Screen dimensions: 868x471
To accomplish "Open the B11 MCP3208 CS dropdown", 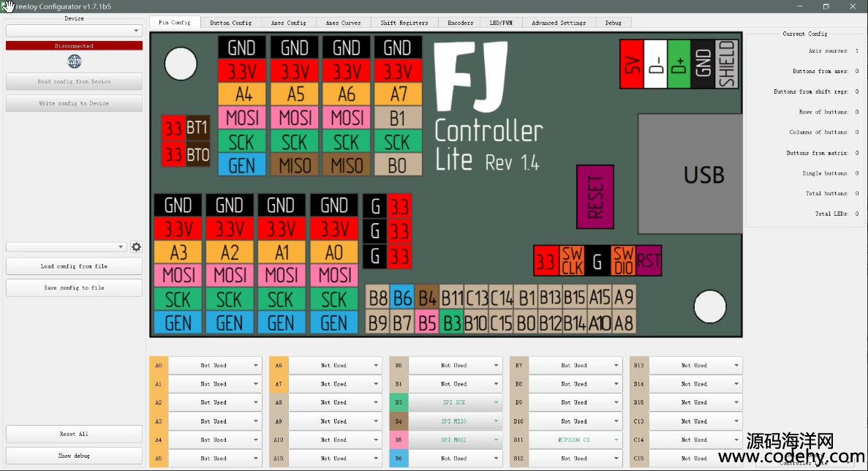I will 575,440.
